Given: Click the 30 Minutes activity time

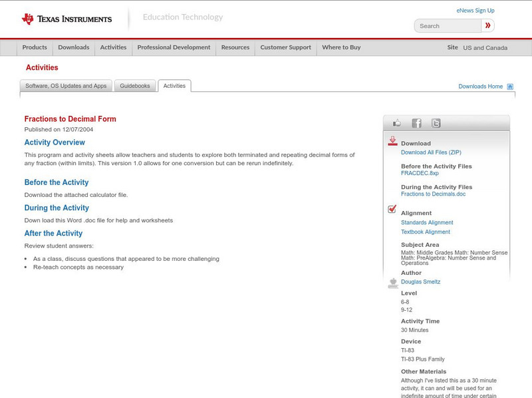Looking at the screenshot, I should [x=414, y=330].
